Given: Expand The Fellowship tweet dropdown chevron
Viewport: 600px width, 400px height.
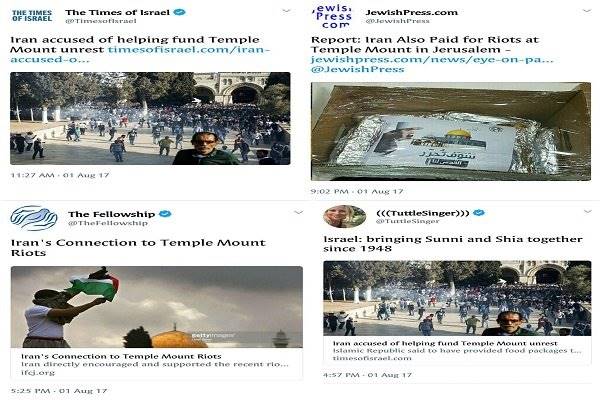Looking at the screenshot, I should tap(298, 212).
